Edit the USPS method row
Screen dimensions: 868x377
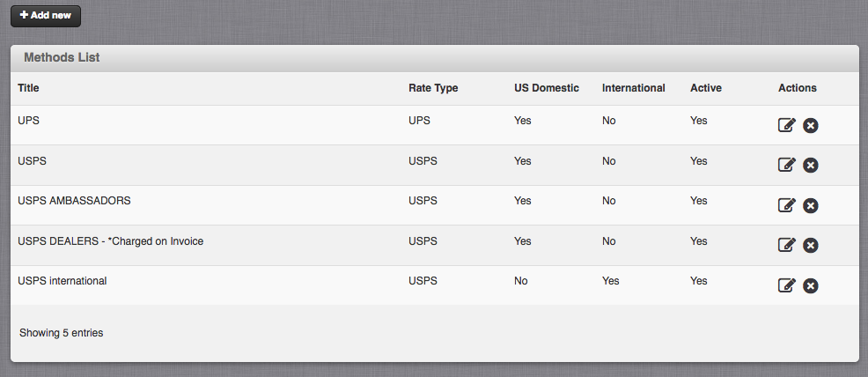(787, 165)
